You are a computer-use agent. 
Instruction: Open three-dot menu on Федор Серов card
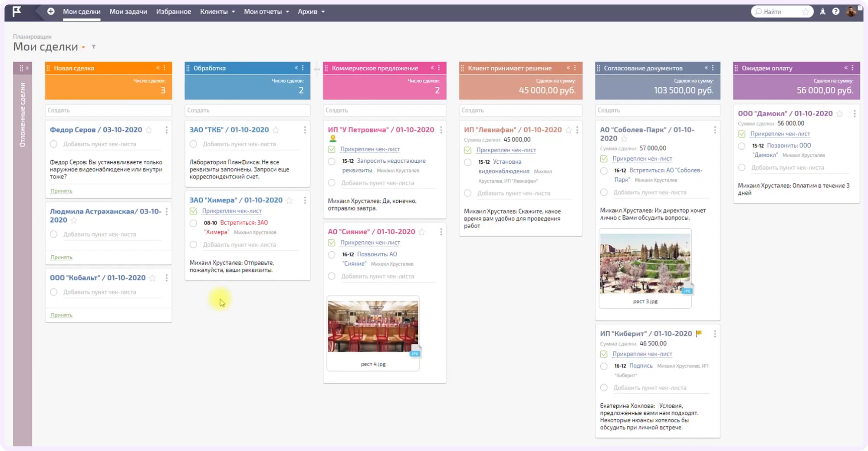click(167, 130)
